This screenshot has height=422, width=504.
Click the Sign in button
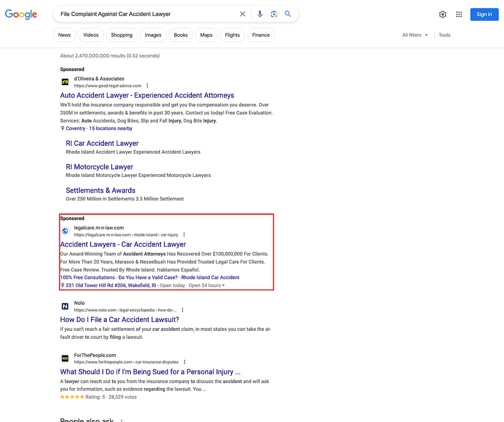484,14
